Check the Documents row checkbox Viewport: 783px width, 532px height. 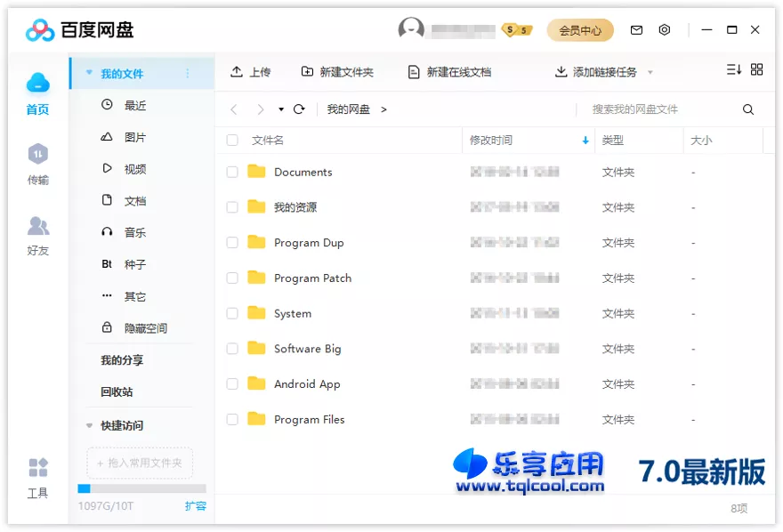tap(232, 173)
